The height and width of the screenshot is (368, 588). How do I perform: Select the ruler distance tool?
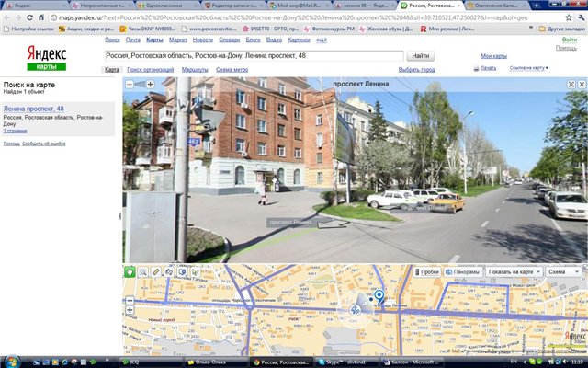[156, 272]
